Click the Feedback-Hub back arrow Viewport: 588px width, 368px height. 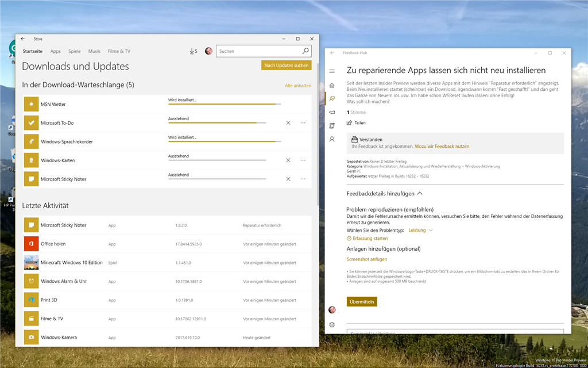click(332, 53)
